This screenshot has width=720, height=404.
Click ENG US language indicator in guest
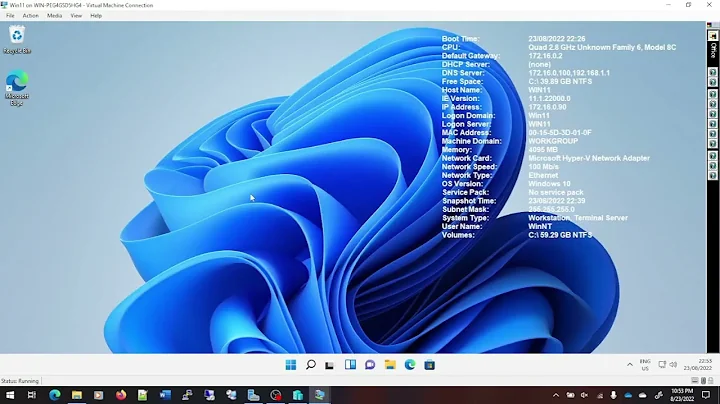pos(645,365)
